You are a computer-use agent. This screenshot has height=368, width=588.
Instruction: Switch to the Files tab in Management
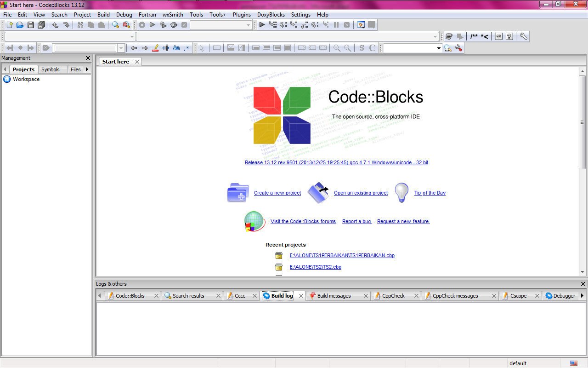click(x=76, y=69)
